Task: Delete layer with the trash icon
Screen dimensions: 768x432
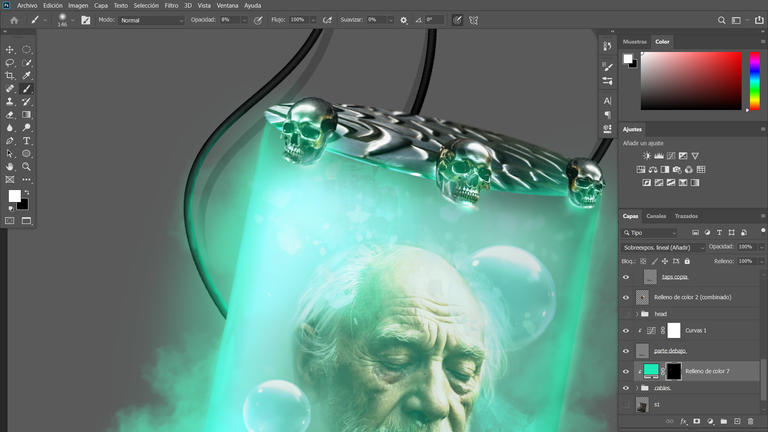Action: [x=750, y=421]
